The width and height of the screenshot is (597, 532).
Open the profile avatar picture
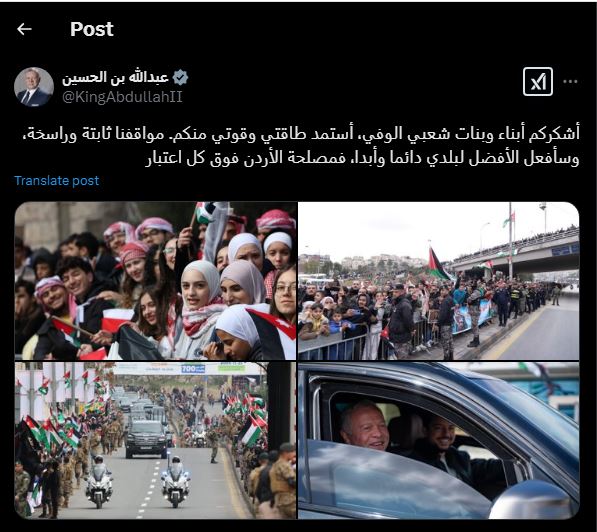pos(34,87)
